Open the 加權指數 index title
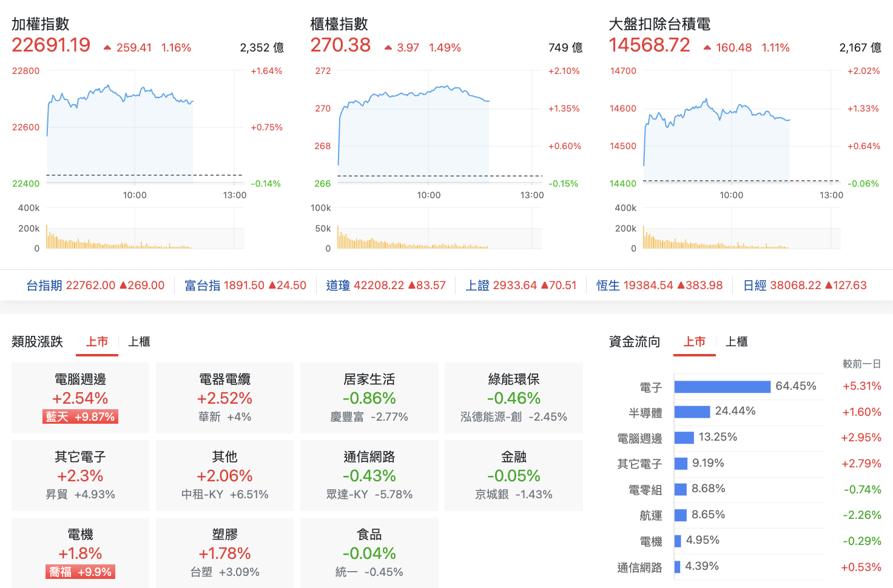 [x=41, y=24]
